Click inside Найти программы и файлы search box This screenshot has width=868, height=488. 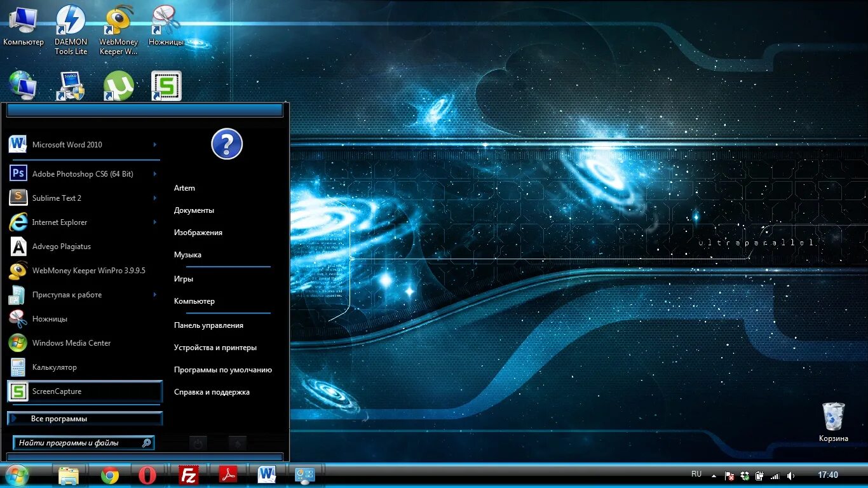pyautogui.click(x=83, y=443)
